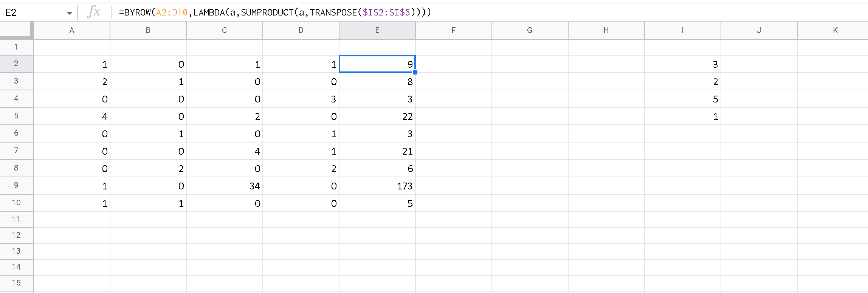Select row 12 header

(x=17, y=236)
